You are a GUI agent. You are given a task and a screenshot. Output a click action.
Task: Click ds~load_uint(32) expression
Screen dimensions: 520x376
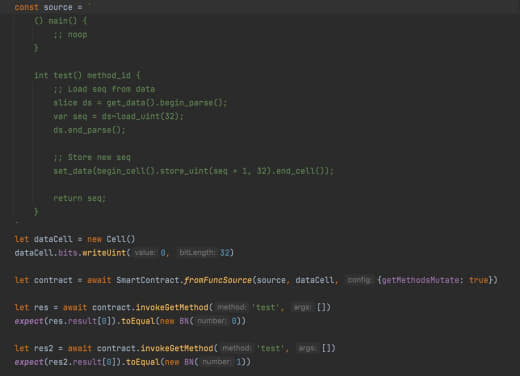point(142,116)
